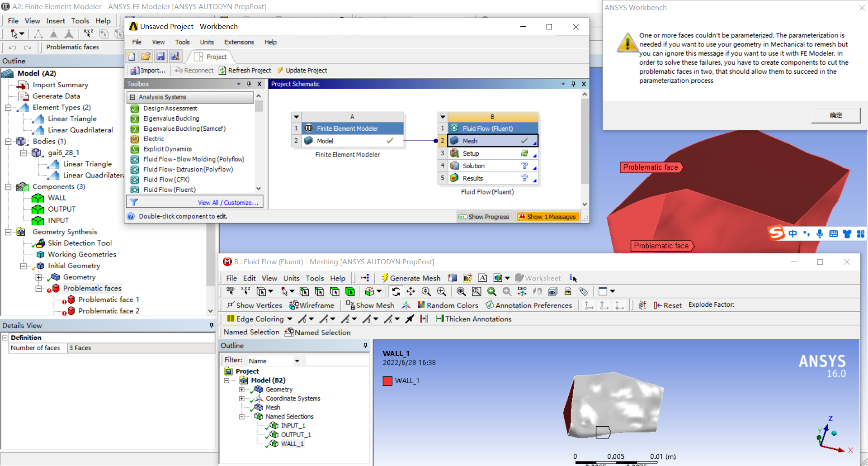Viewport: 868px width, 466px height.
Task: Open the Insert menu in FE Modeler
Action: tap(56, 21)
